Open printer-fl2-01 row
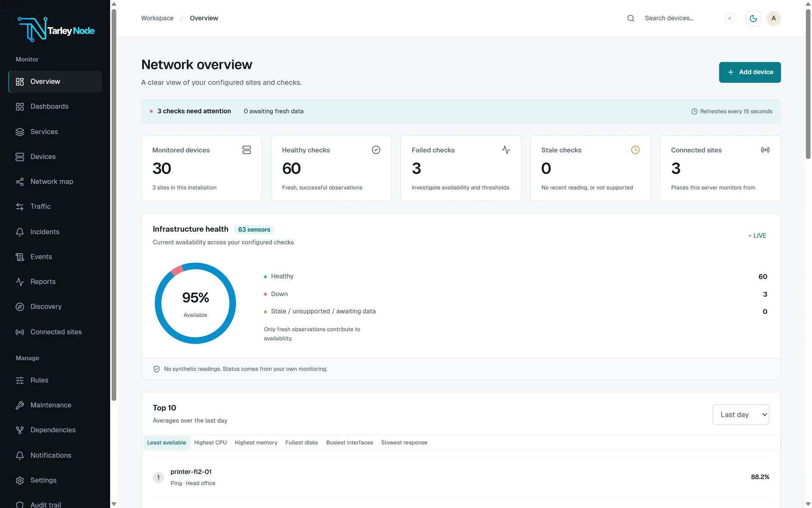This screenshot has width=812, height=508. [461, 477]
